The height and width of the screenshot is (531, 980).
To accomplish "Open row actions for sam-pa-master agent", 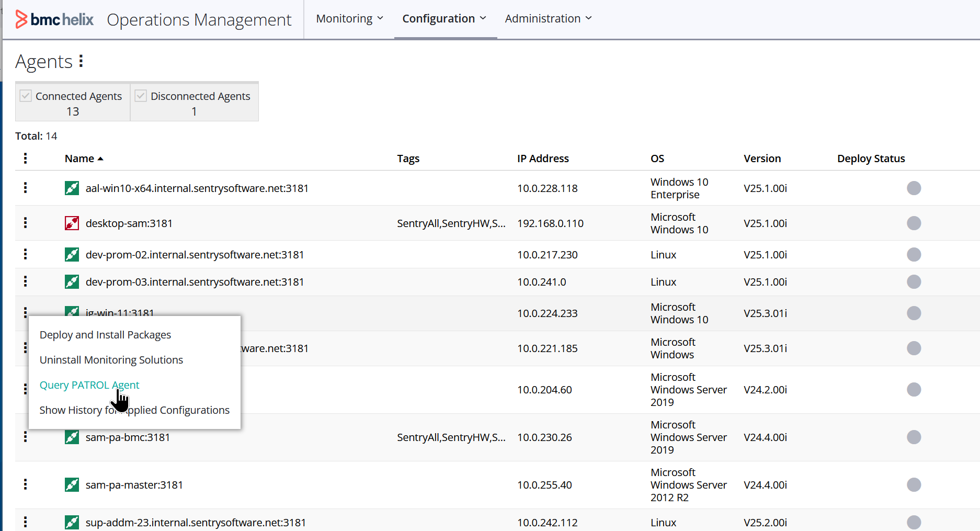I will (25, 484).
